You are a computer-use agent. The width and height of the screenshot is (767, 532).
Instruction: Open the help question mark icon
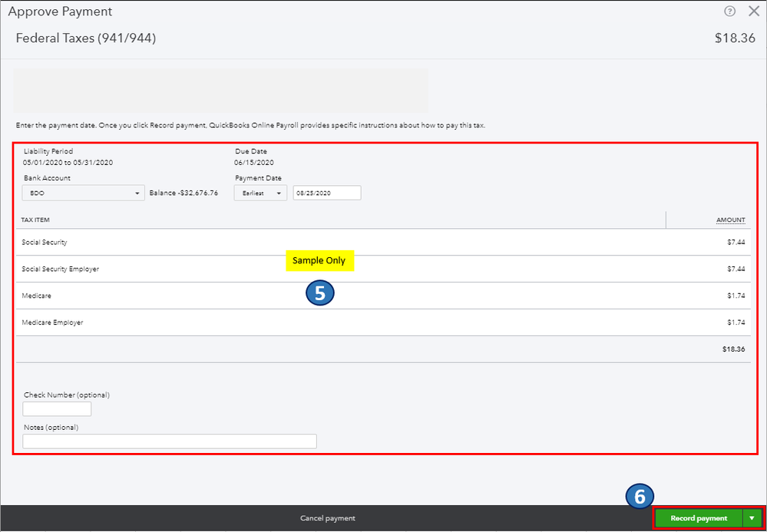[729, 12]
